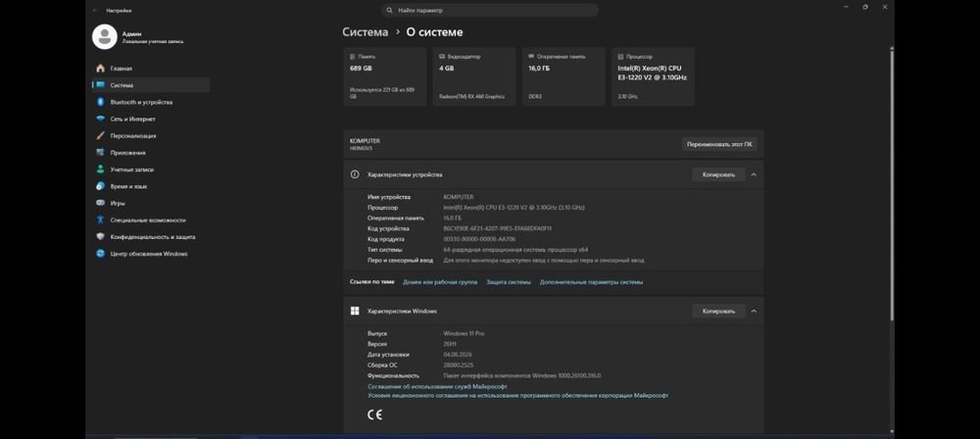980x439 pixels.
Task: Open Конфиденциальность и защита settings
Action: (151, 237)
